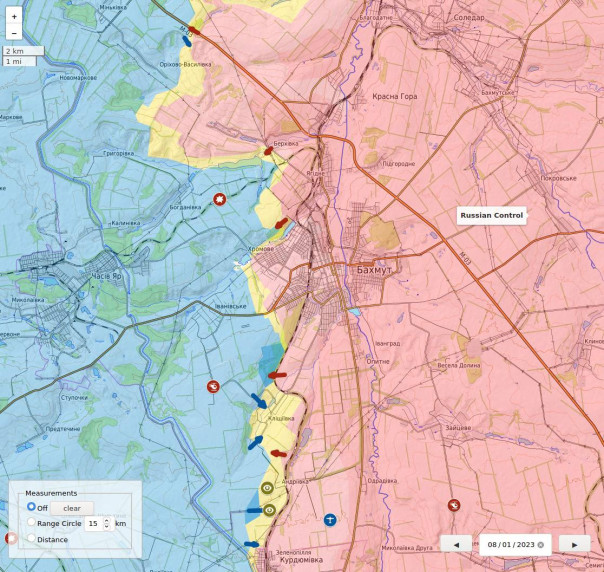Zoom out with the minus button
The width and height of the screenshot is (604, 572).
click(x=14, y=33)
